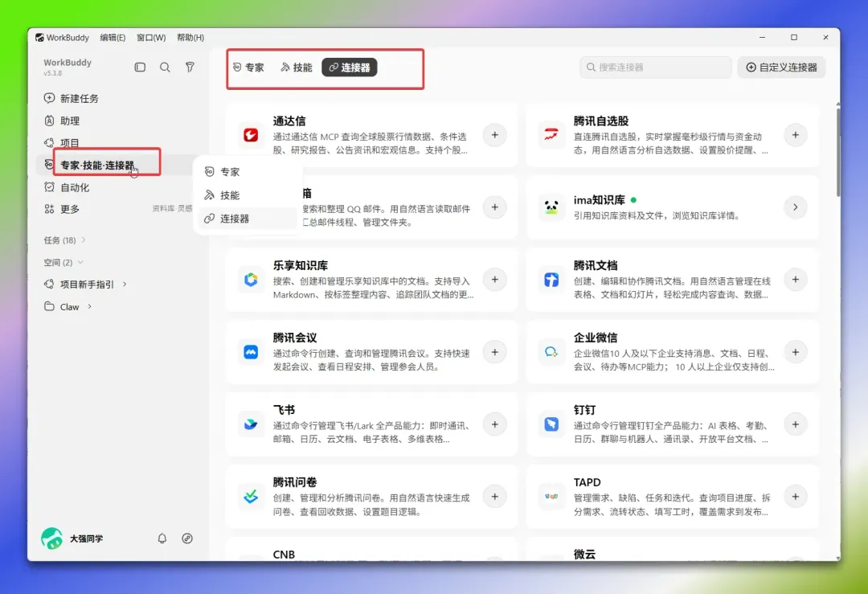Click the 钉钉 connector logo
The width and height of the screenshot is (868, 594).
point(551,424)
